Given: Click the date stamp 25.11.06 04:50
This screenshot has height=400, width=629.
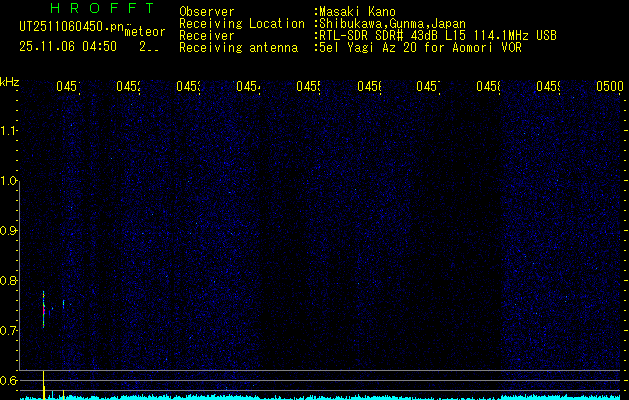Looking at the screenshot, I should 68,47.
